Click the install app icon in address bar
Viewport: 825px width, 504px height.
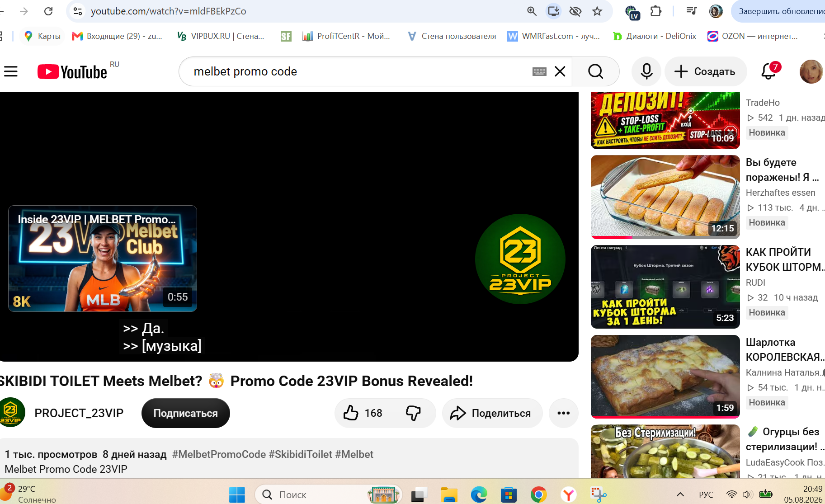pyautogui.click(x=554, y=11)
